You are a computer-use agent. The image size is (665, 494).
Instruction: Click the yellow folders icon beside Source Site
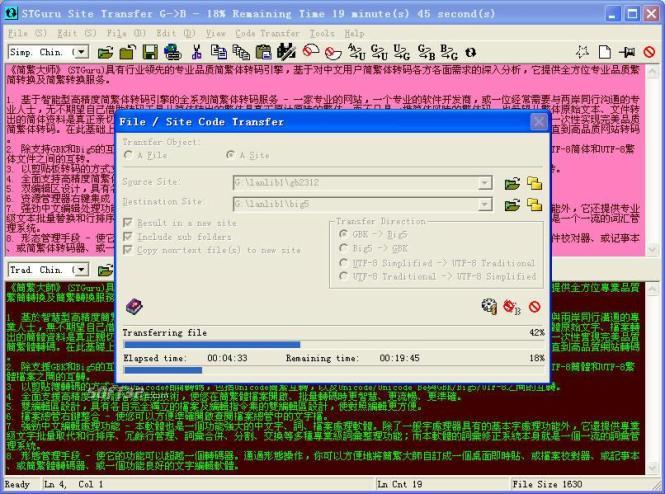[x=534, y=183]
